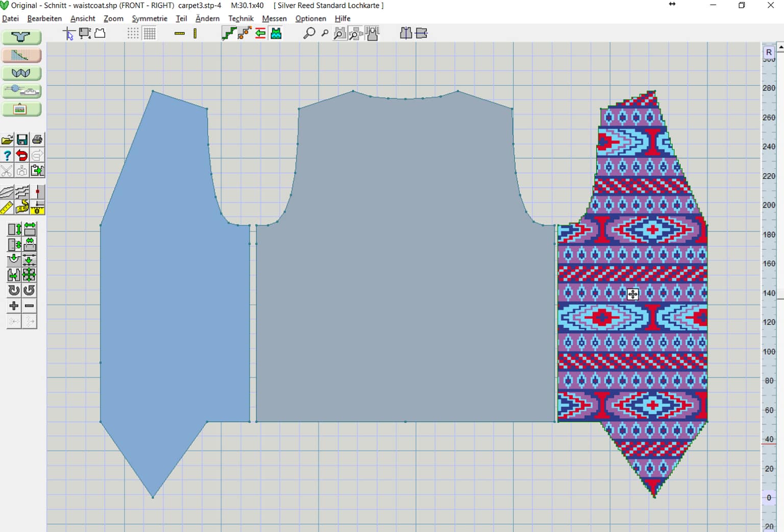
Task: Open the Technik menu
Action: point(240,18)
